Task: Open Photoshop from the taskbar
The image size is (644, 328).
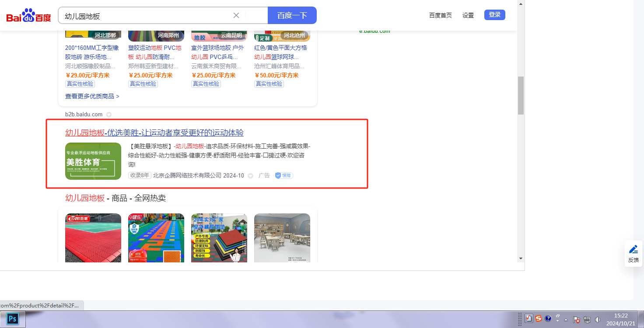Action: 13,319
